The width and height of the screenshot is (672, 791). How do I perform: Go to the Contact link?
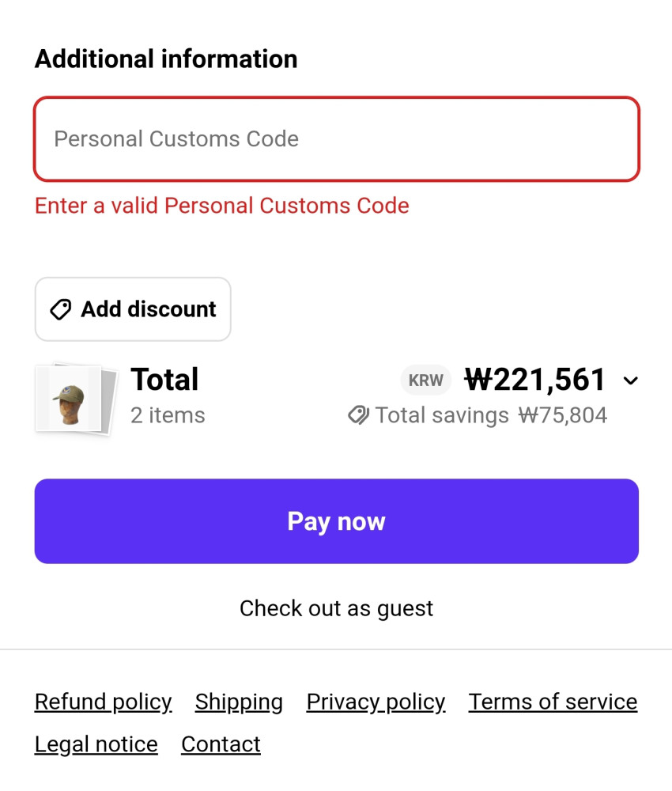click(221, 744)
